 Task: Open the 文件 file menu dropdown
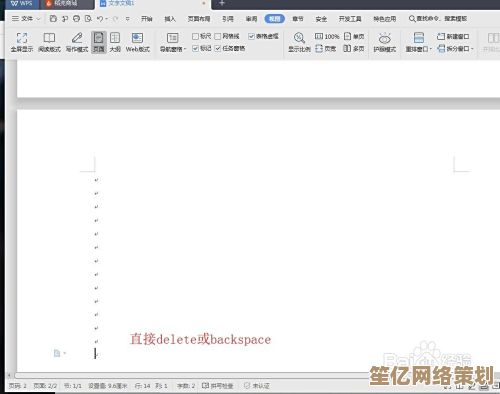[x=26, y=19]
